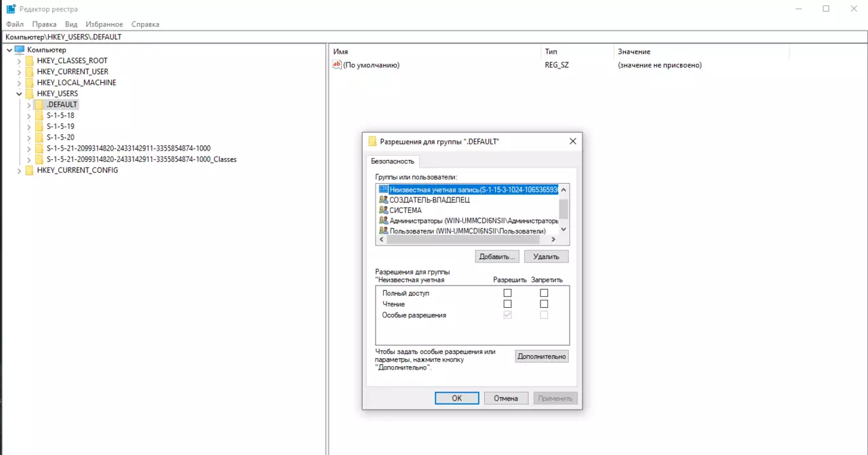Click the Отмена button

pyautogui.click(x=506, y=398)
